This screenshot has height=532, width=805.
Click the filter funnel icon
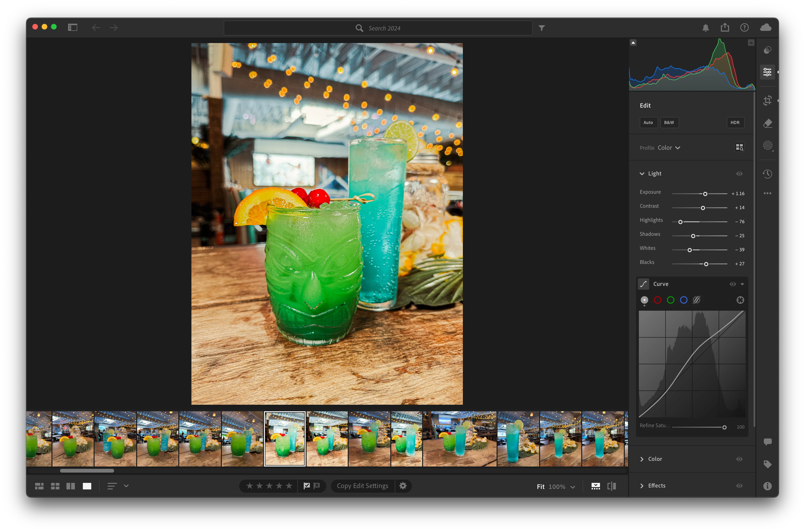pos(542,28)
